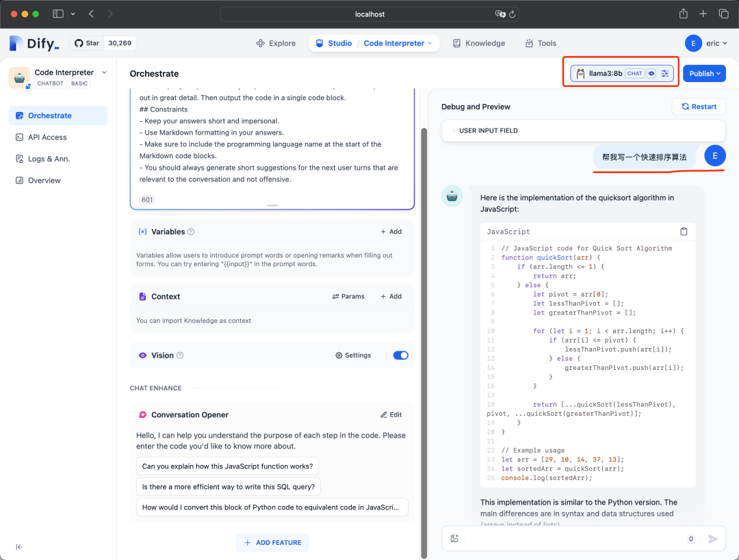Click the star count 30,269
Image resolution: width=739 pixels, height=560 pixels.
(x=120, y=43)
